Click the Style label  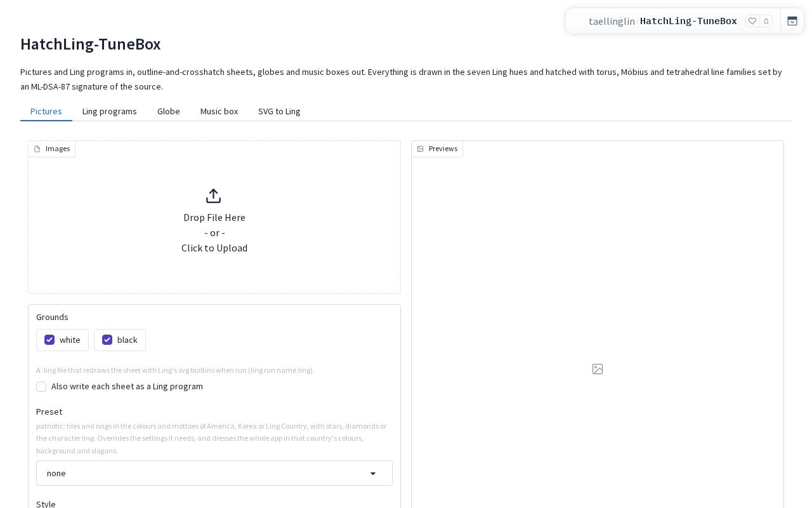pos(46,504)
